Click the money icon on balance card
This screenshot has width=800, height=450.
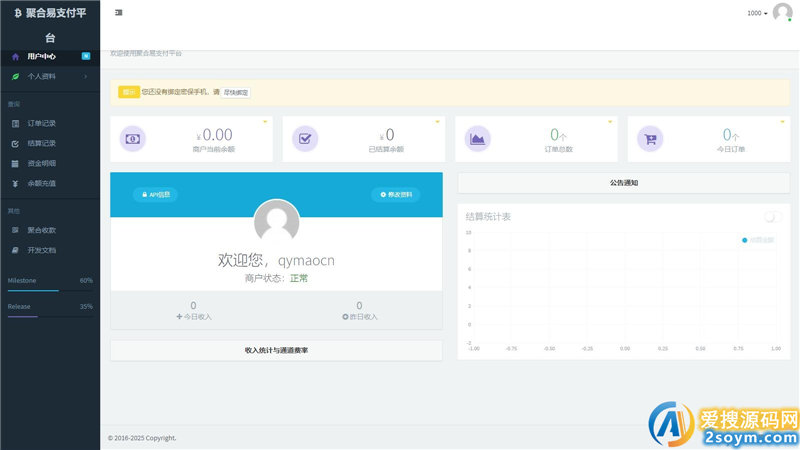(x=133, y=139)
